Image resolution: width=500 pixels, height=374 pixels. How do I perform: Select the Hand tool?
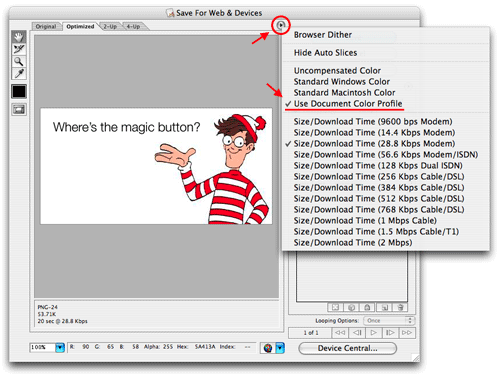point(19,37)
